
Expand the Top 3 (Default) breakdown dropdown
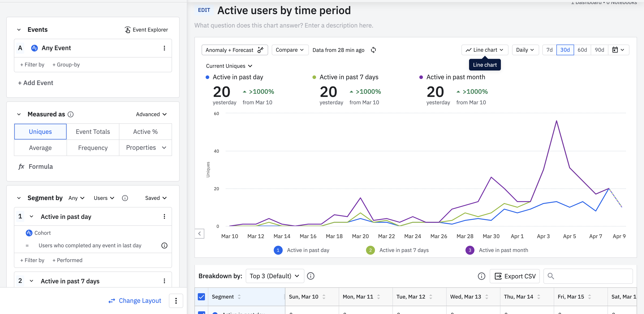[275, 276]
